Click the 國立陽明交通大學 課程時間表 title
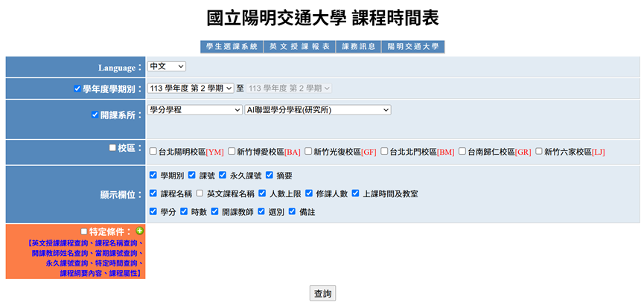The height and width of the screenshot is (305, 644). (x=322, y=19)
